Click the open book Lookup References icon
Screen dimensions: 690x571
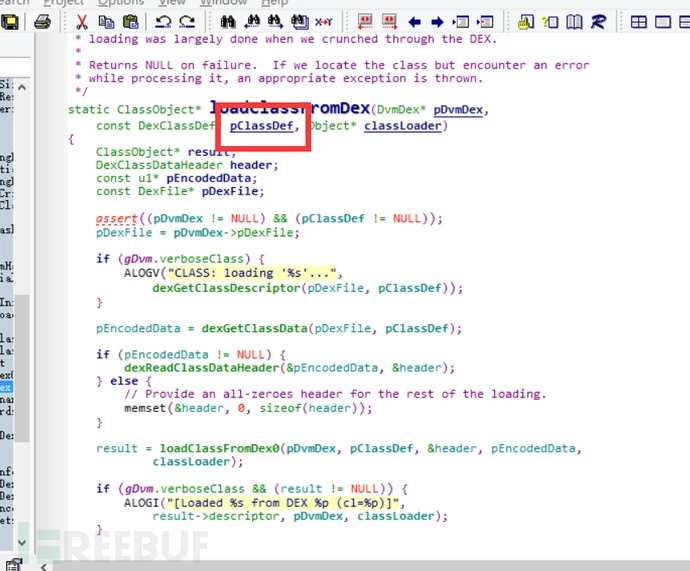coord(574,22)
